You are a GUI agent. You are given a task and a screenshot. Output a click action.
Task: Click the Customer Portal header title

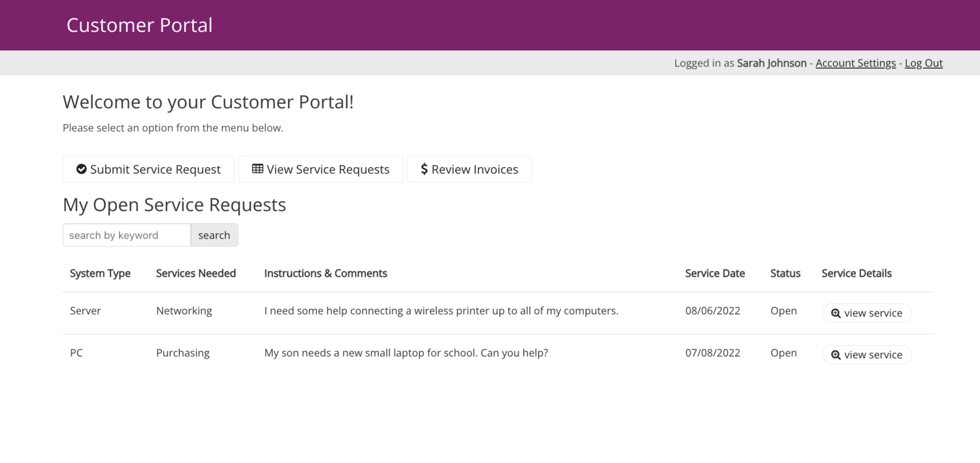(x=139, y=25)
